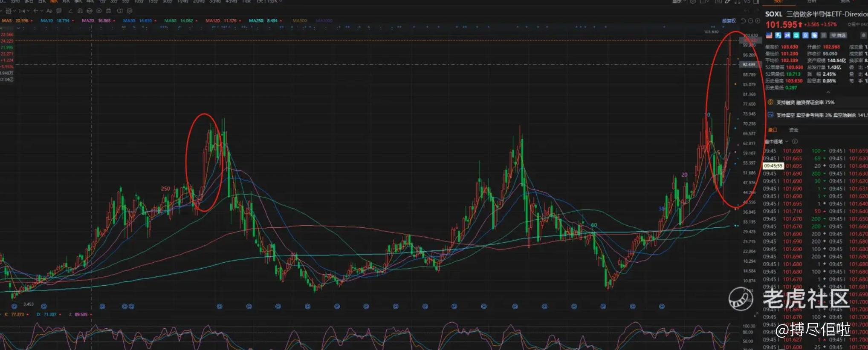Click the MA5 indicator label
This screenshot has width=868, height=350.
click(7, 20)
